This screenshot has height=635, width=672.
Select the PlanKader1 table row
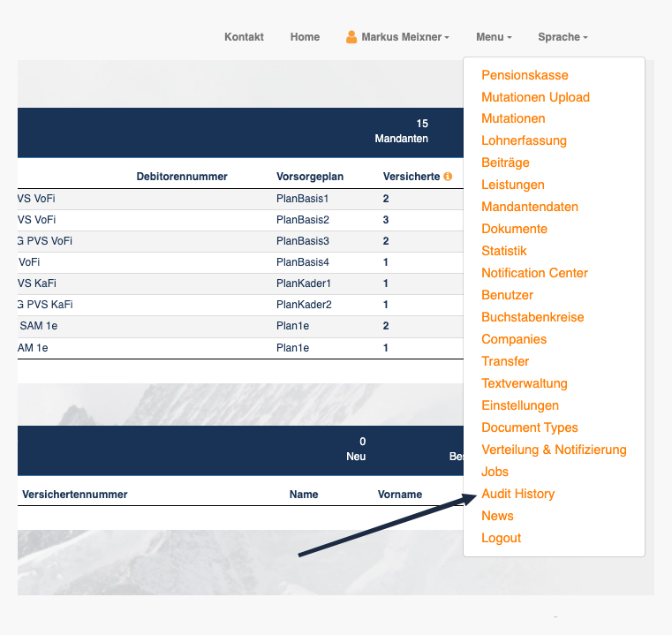click(x=240, y=283)
